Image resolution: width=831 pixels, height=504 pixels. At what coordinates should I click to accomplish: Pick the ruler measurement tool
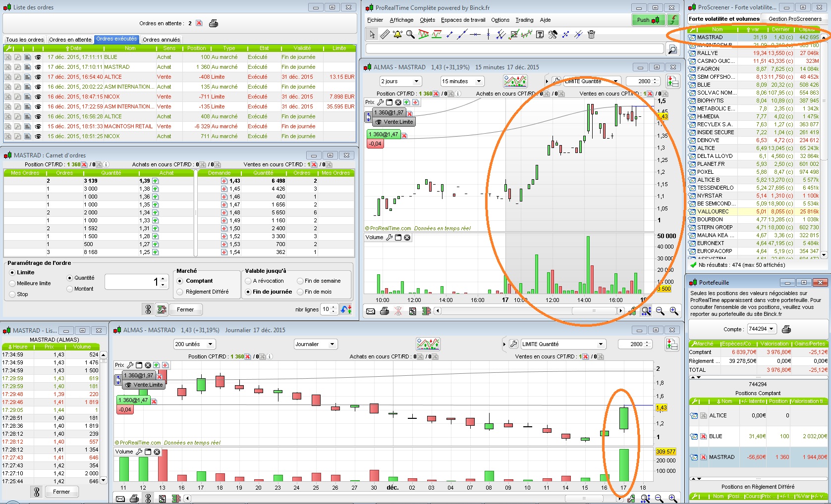(385, 34)
